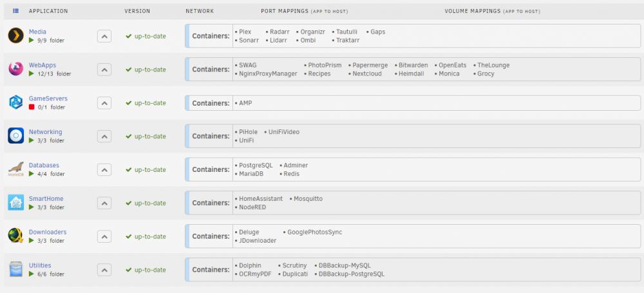The image size is (644, 293).
Task: Open the SmartHome folder name link
Action: coord(46,198)
